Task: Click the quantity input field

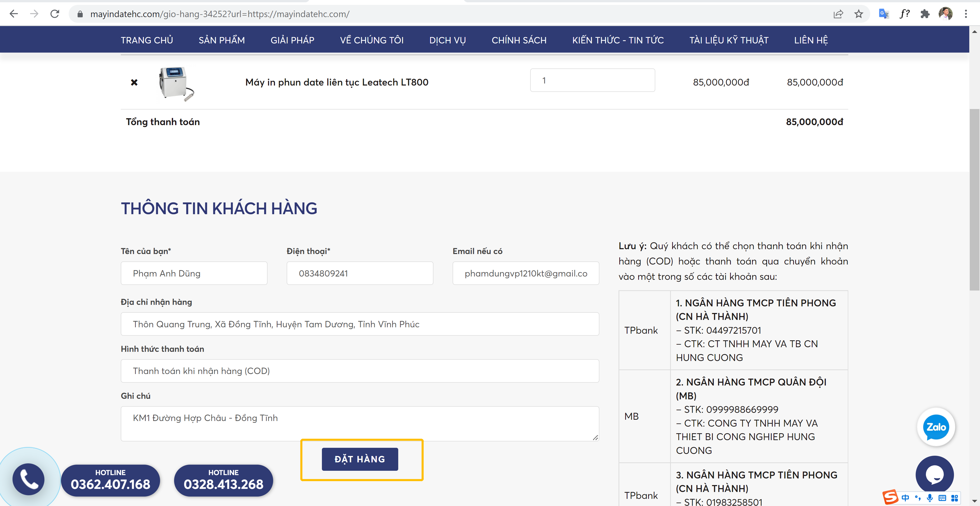Action: click(x=592, y=80)
